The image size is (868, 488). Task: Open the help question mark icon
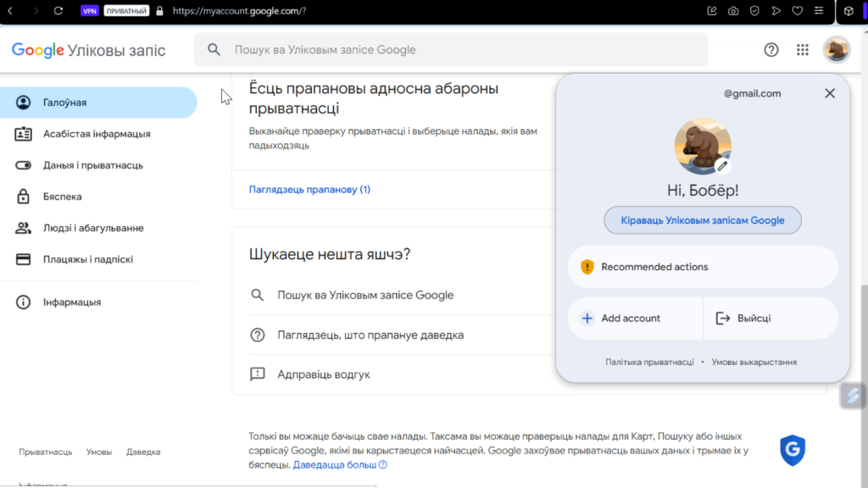(771, 50)
